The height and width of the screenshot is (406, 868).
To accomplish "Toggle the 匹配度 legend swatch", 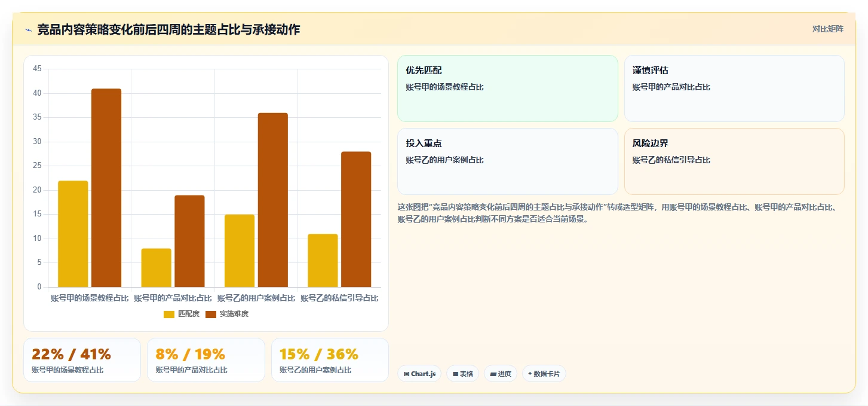I will coord(169,314).
